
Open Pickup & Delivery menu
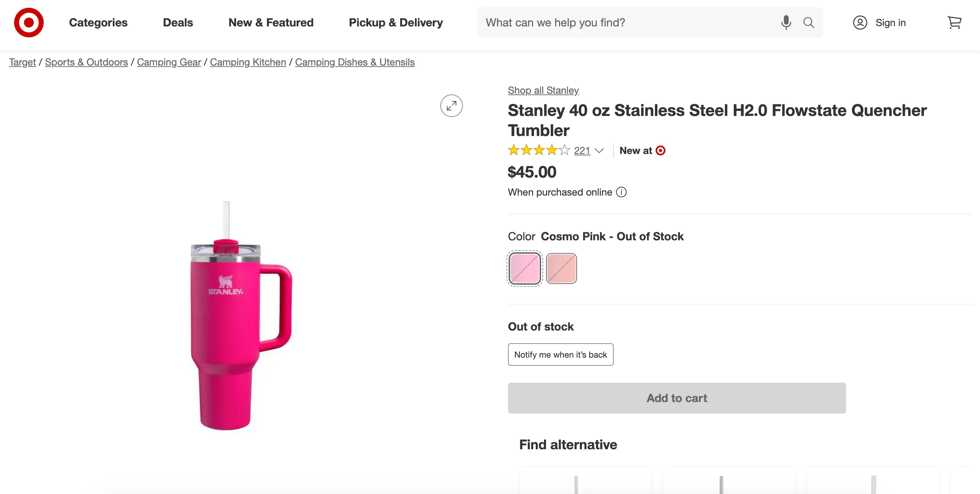(x=396, y=23)
